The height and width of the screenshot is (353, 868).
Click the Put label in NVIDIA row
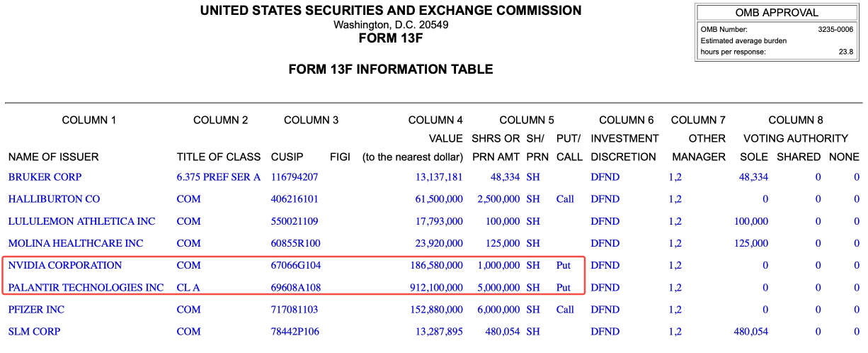564,265
